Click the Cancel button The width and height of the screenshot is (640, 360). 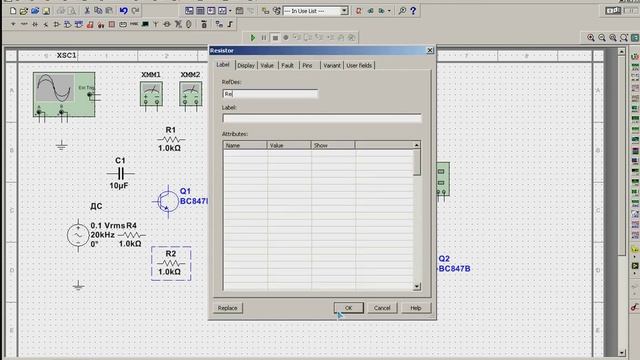[x=382, y=308]
